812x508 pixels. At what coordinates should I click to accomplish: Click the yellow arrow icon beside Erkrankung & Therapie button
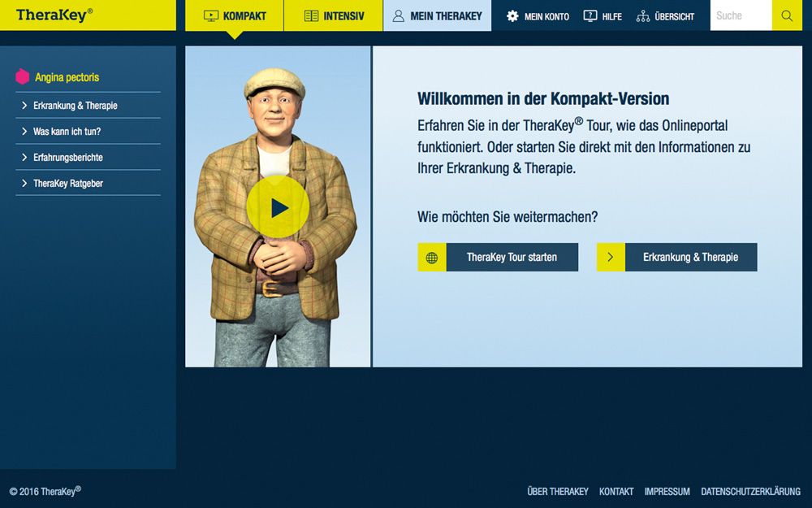tap(611, 257)
